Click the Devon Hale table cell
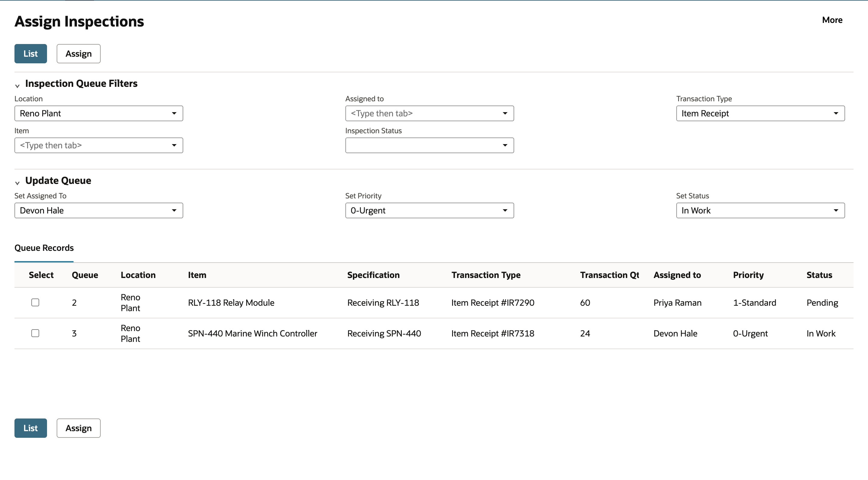This screenshot has width=868, height=480. (x=676, y=333)
